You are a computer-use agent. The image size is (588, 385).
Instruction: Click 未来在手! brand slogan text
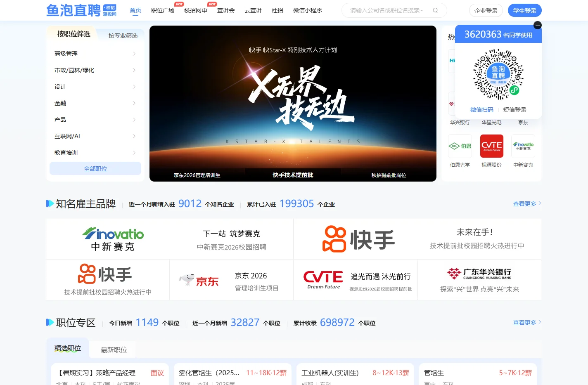point(475,232)
